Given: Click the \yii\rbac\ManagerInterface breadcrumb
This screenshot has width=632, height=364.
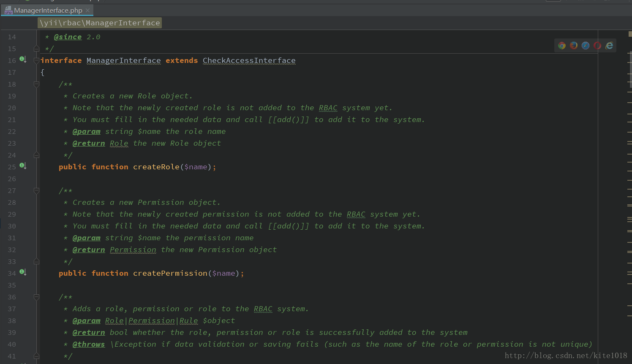Looking at the screenshot, I should tap(100, 23).
